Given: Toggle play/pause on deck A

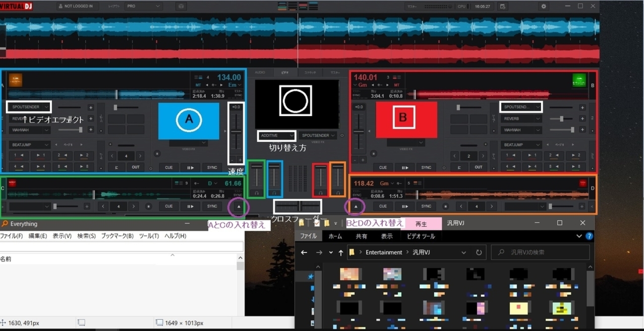Looking at the screenshot, I should pyautogui.click(x=190, y=168).
